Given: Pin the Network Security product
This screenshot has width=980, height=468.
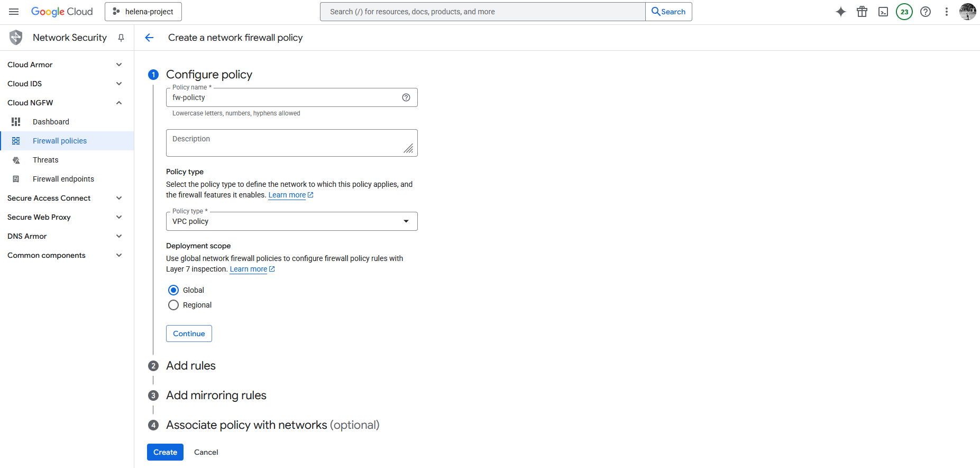Looking at the screenshot, I should (x=121, y=38).
